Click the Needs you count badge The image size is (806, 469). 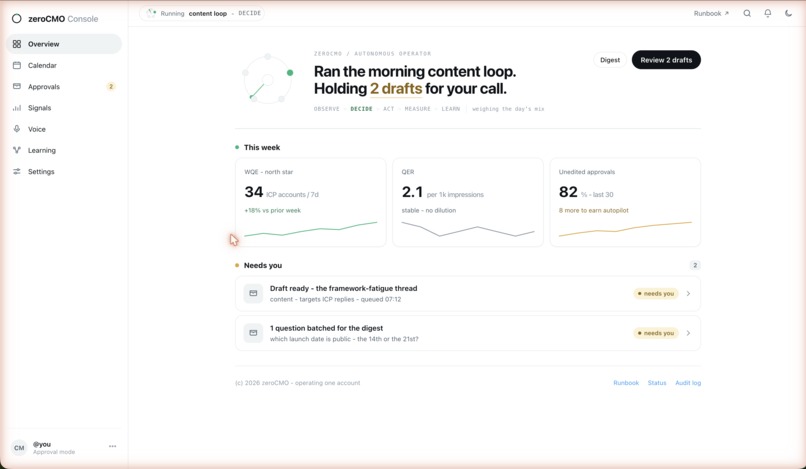pyautogui.click(x=695, y=265)
